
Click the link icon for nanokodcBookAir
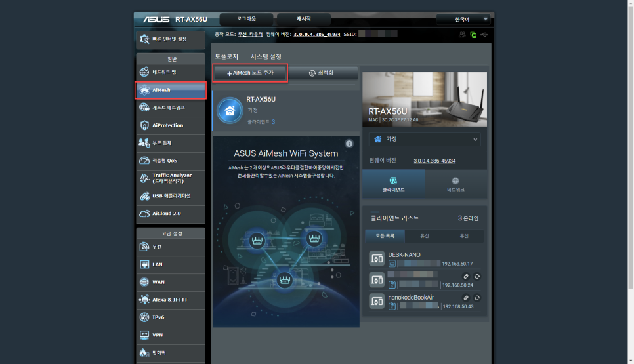(x=466, y=298)
